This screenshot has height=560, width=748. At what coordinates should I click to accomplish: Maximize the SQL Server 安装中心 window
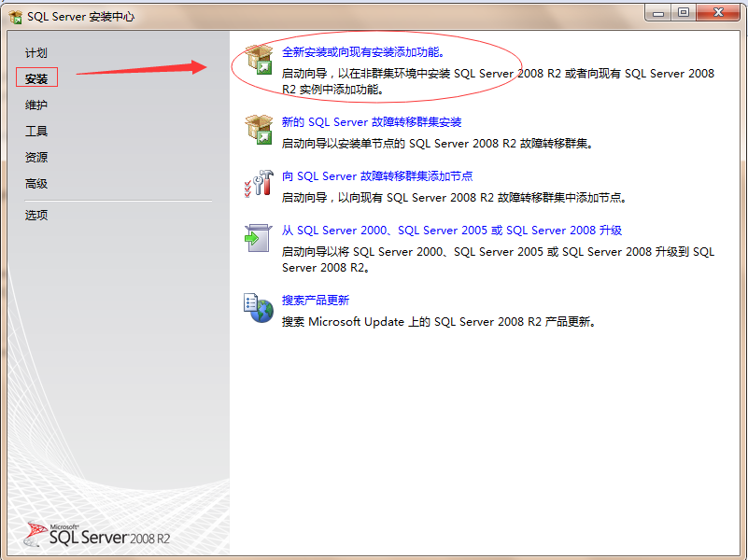(684, 13)
